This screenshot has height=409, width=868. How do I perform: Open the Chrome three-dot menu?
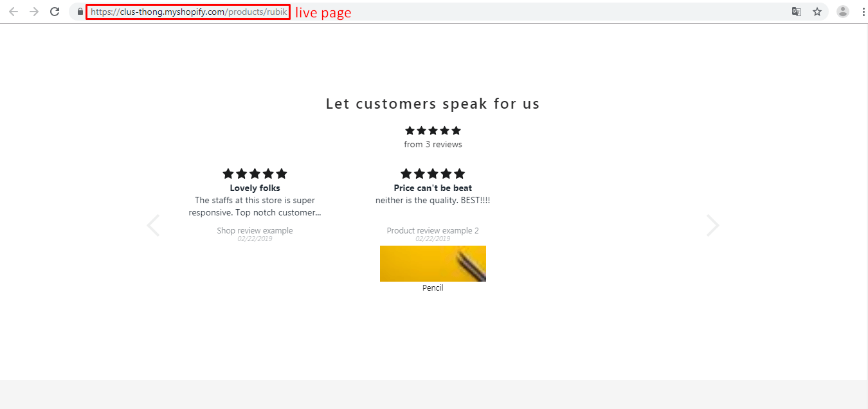tap(863, 12)
